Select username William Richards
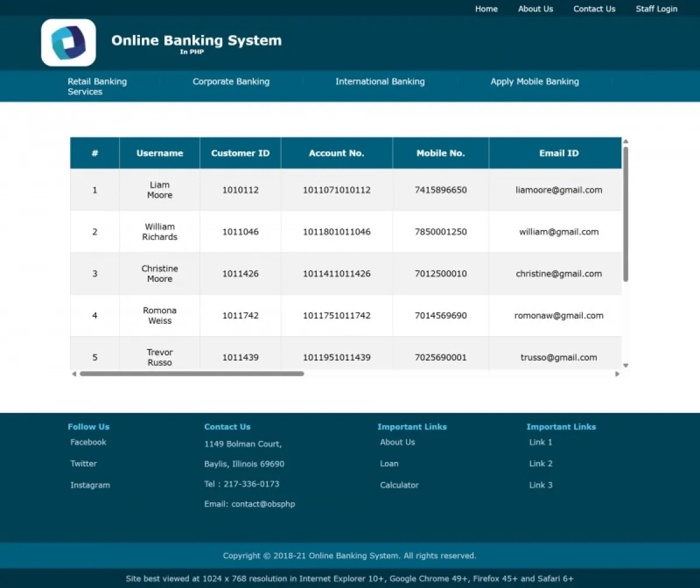The width and height of the screenshot is (700, 588). (x=160, y=232)
